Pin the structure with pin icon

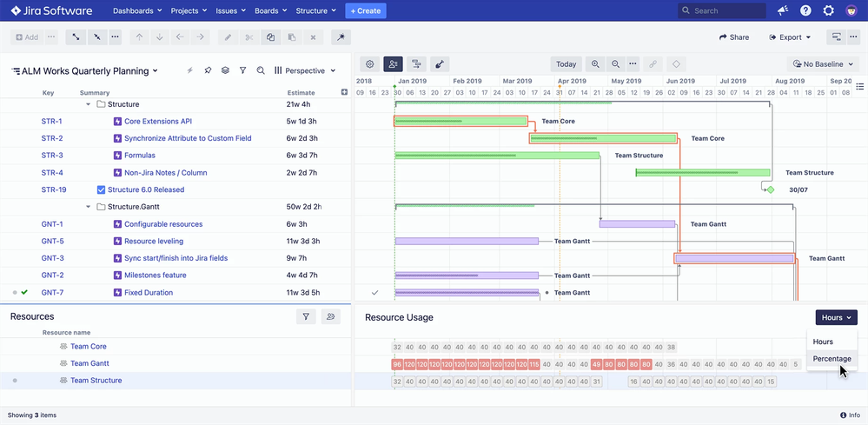click(208, 70)
